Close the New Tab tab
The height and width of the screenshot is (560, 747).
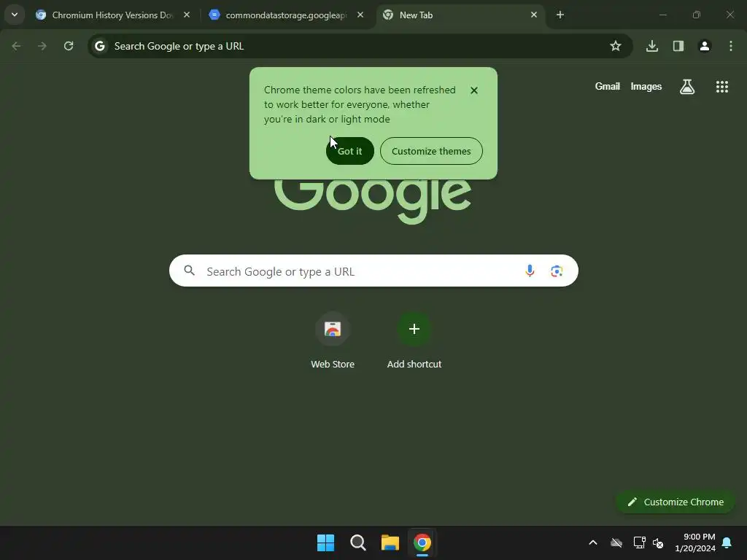point(533,15)
